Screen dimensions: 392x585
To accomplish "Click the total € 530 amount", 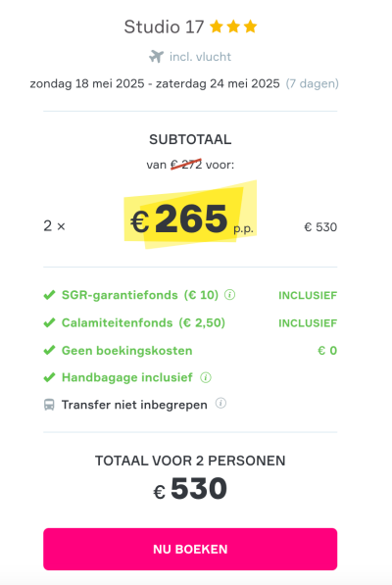I will [x=190, y=488].
